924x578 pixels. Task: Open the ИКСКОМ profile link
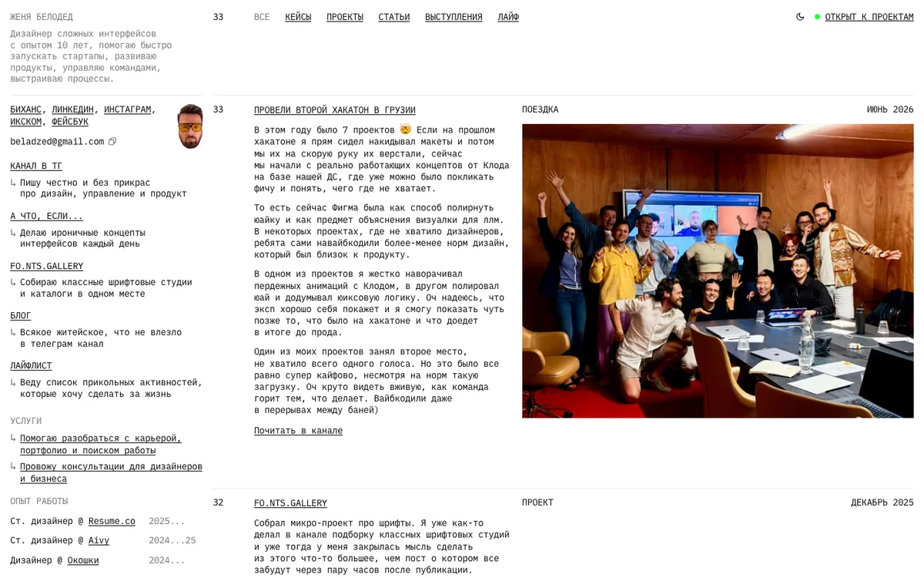coord(26,122)
